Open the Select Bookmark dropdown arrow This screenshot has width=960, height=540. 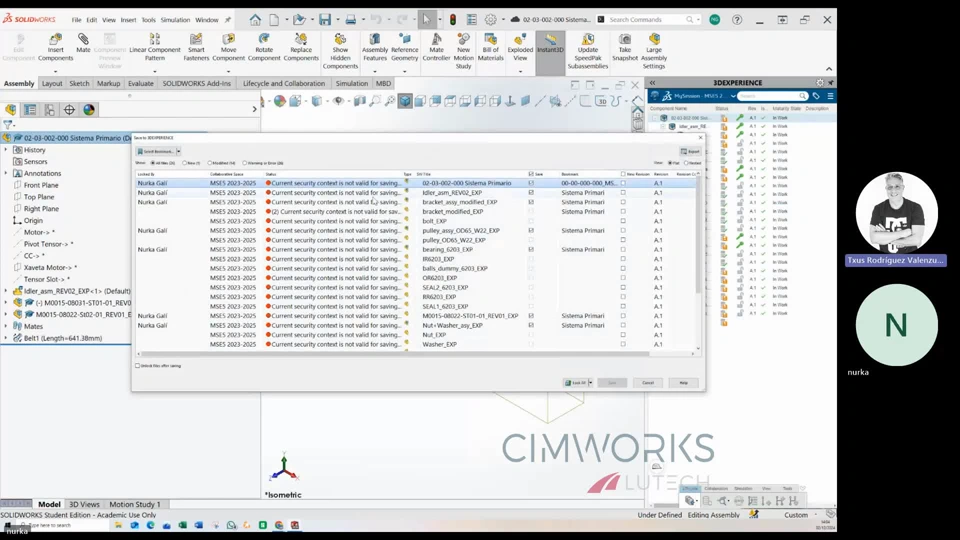point(178,151)
